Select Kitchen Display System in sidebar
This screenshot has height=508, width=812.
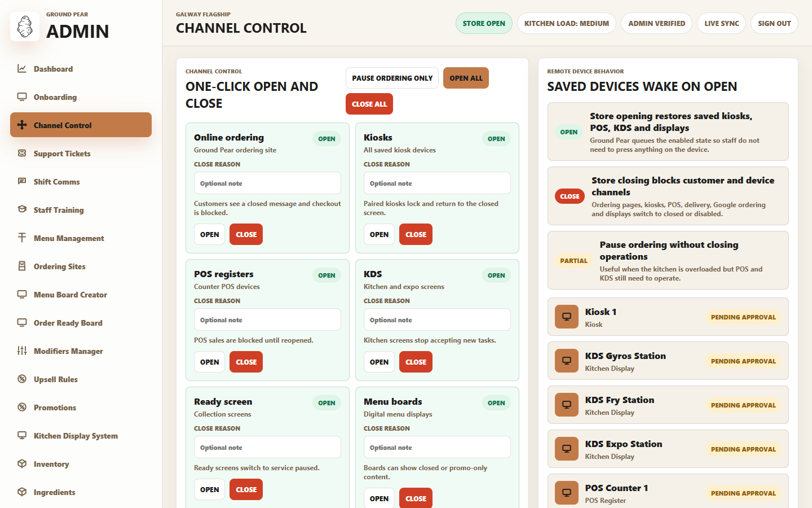tap(81, 436)
